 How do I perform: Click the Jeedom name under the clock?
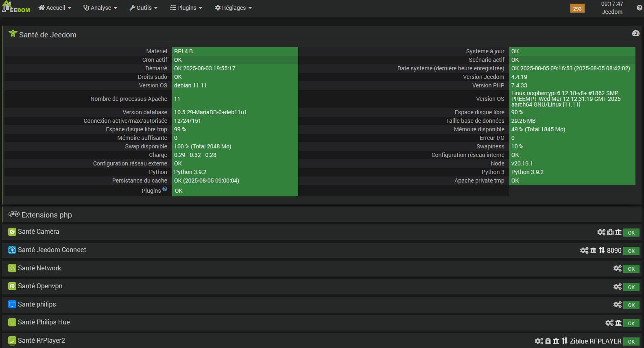(612, 12)
